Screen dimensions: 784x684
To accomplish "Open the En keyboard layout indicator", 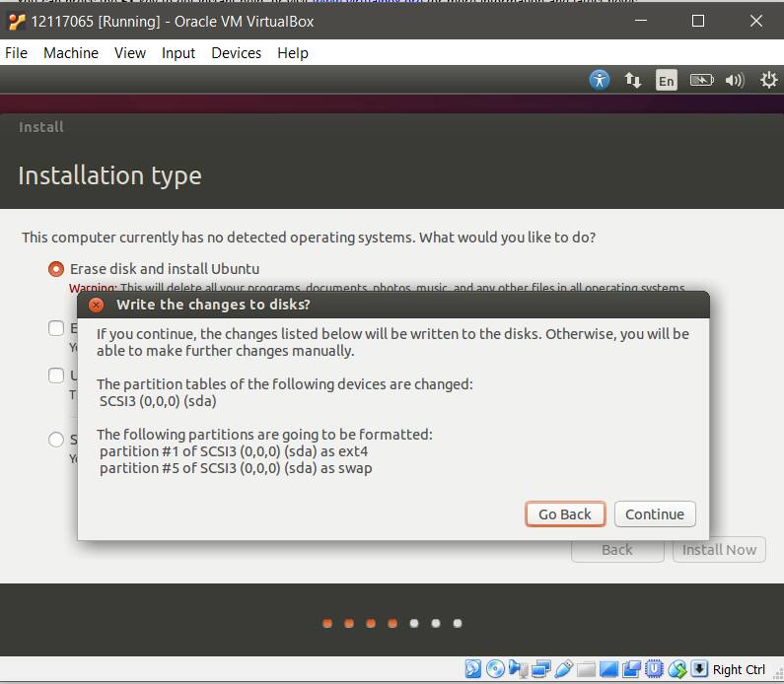I will pyautogui.click(x=666, y=81).
